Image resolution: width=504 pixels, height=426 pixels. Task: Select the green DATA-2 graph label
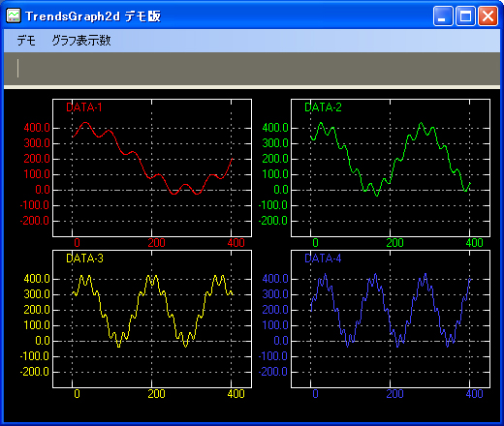tap(323, 107)
